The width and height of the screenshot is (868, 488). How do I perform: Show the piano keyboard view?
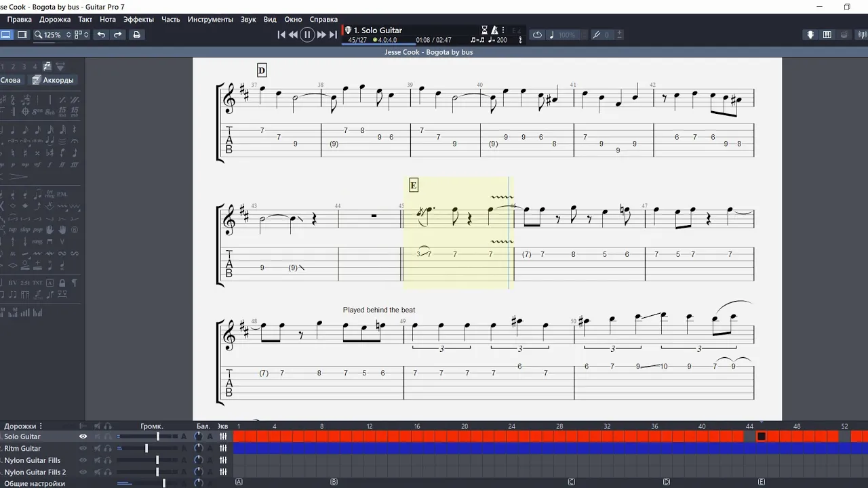point(827,35)
